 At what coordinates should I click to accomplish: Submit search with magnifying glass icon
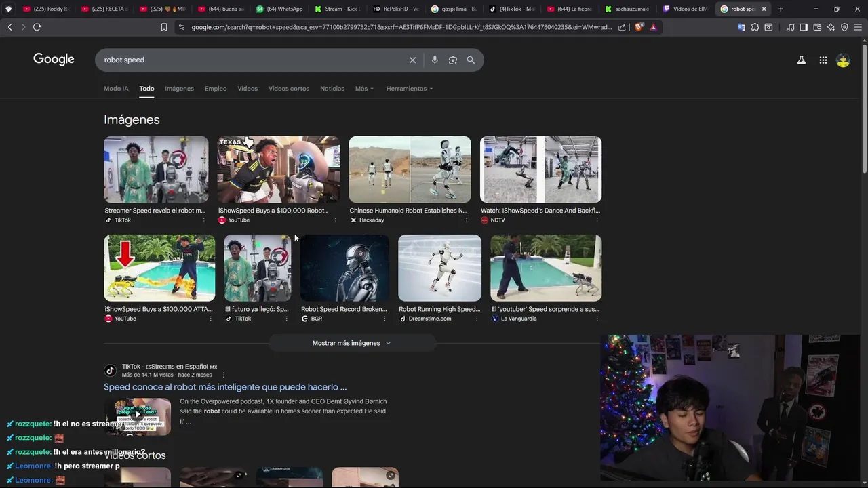click(x=471, y=60)
